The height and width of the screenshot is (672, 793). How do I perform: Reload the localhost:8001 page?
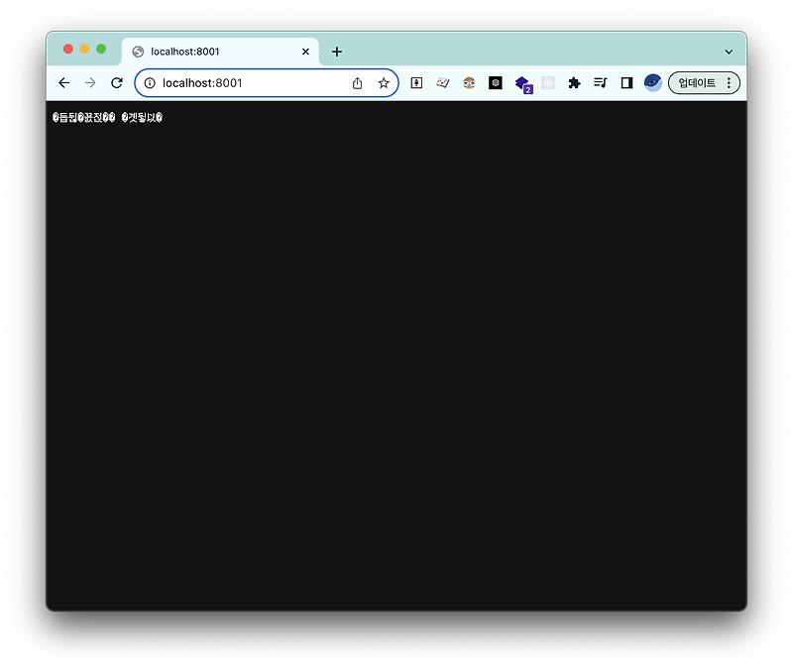[x=117, y=83]
